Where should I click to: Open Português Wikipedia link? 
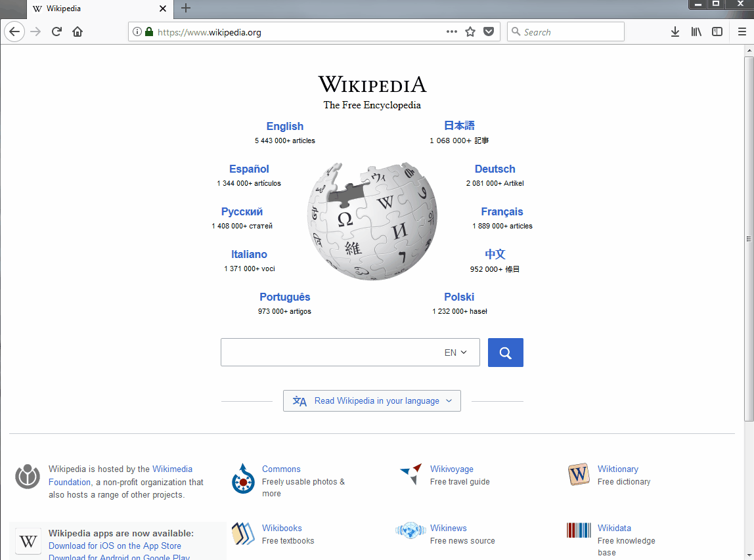point(284,297)
